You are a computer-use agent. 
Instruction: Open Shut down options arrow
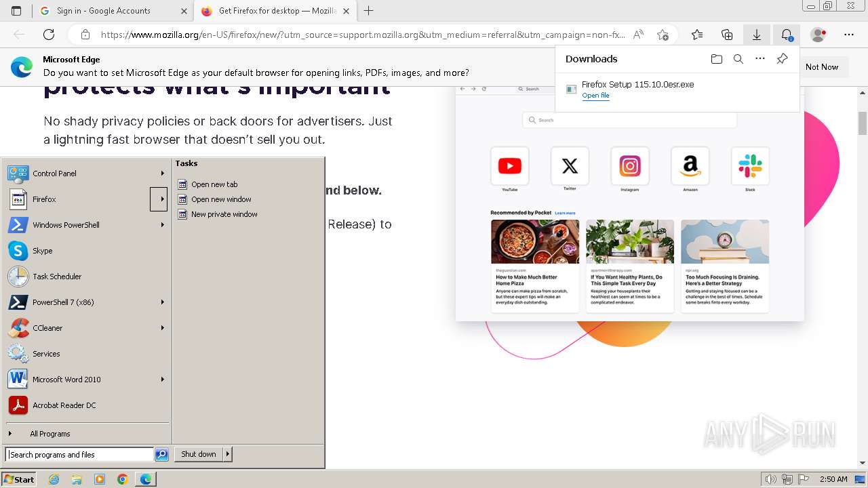click(228, 454)
